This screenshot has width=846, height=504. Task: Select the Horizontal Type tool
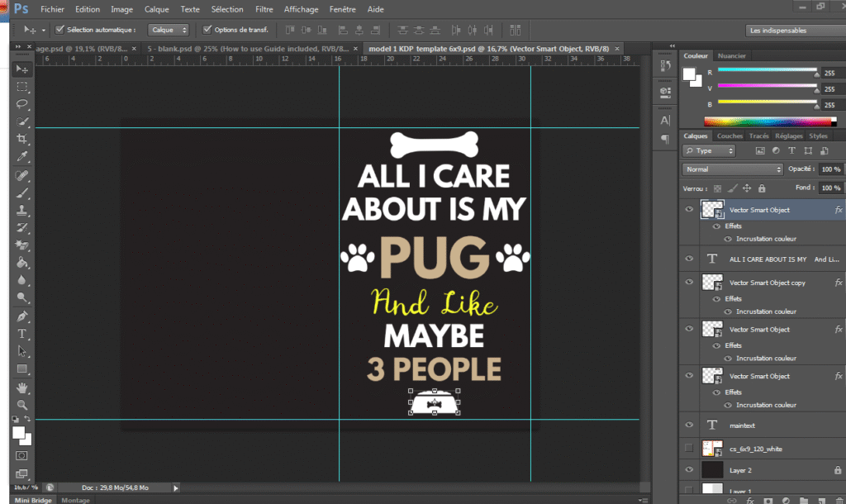22,334
